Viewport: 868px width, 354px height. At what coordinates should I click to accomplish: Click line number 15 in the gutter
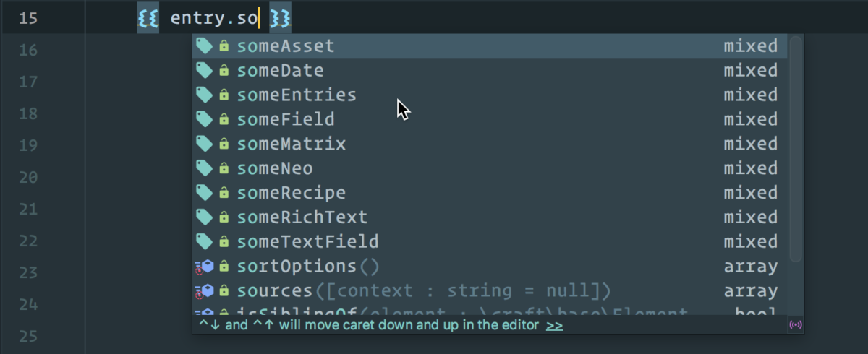28,18
